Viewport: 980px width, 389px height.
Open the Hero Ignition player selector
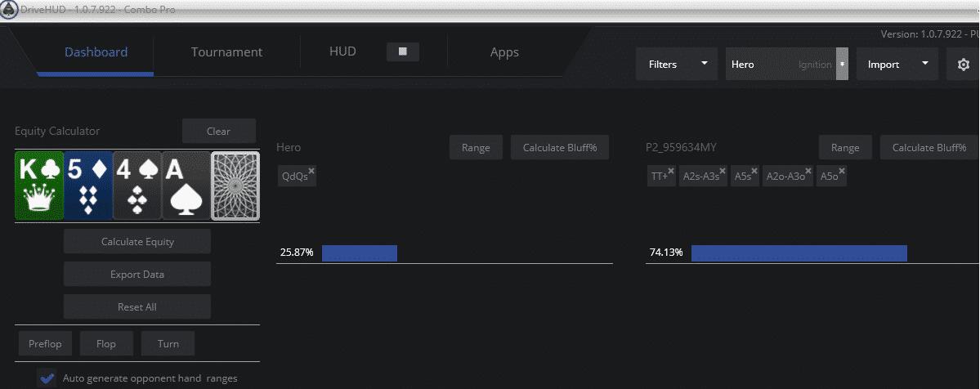[787, 65]
